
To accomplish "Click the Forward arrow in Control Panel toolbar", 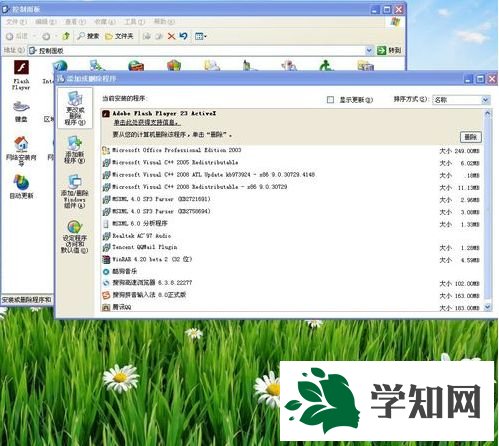I will 46,36.
